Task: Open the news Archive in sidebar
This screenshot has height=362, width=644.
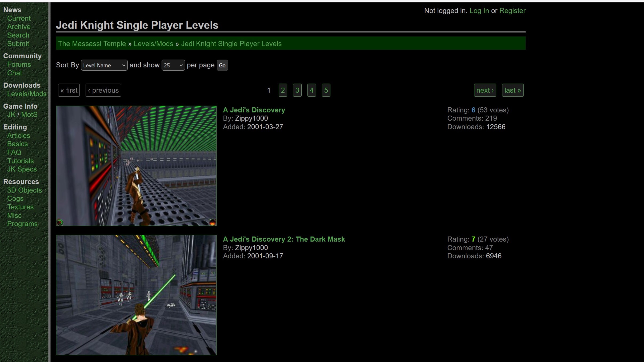Action: (19, 27)
